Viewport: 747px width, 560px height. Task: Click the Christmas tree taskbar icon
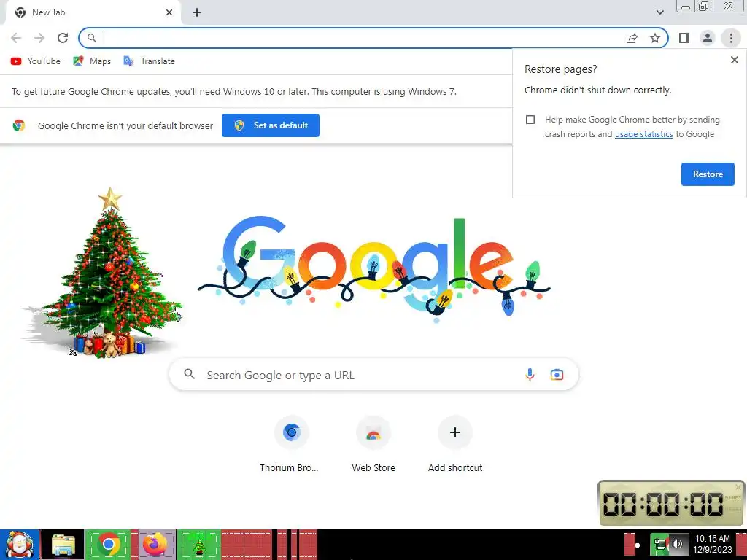coord(199,545)
